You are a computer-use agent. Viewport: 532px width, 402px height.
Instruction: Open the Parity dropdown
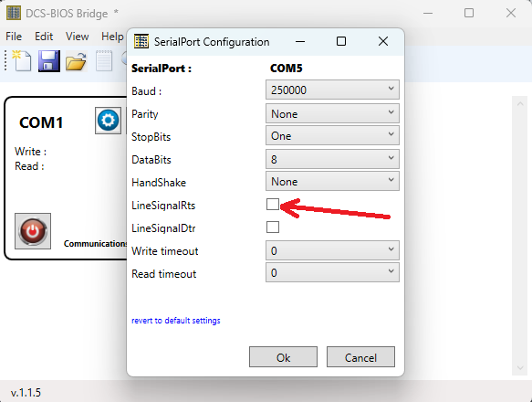(x=332, y=113)
